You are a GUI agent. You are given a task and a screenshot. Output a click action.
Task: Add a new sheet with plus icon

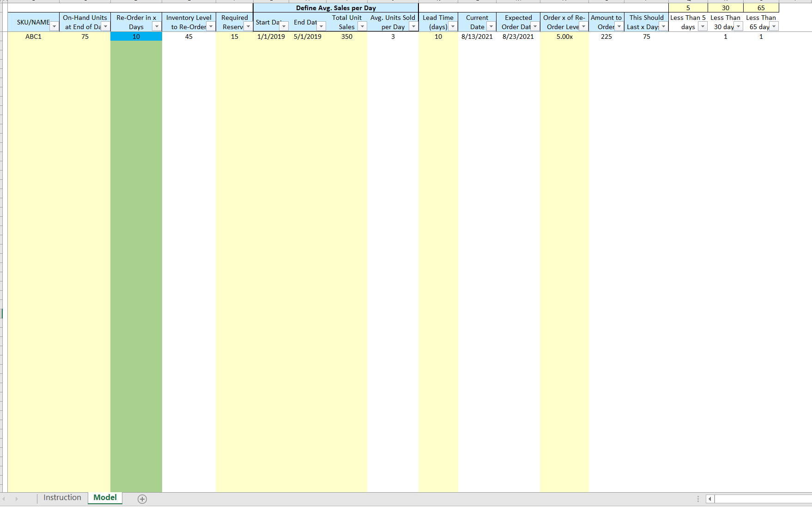[x=142, y=499]
